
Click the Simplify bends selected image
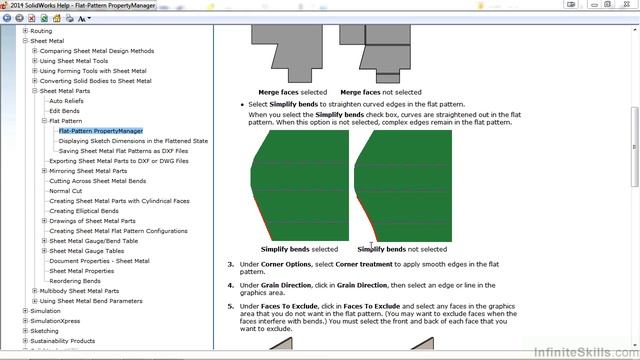pos(300,185)
